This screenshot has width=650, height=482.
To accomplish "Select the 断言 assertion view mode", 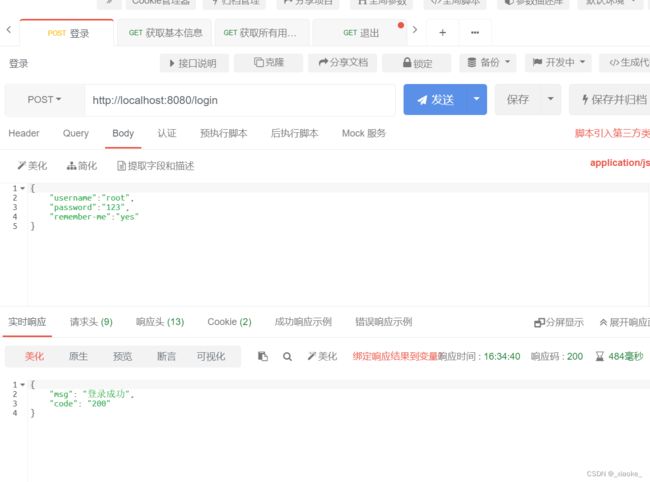I will click(x=166, y=356).
